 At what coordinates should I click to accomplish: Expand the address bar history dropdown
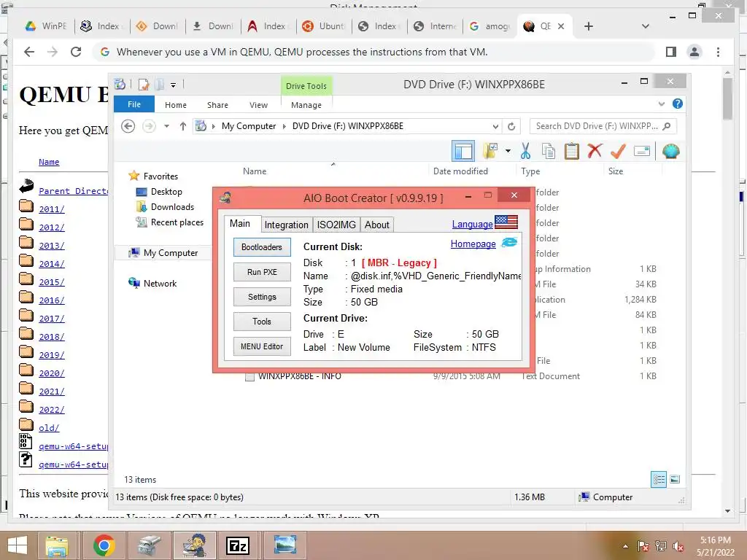(495, 126)
